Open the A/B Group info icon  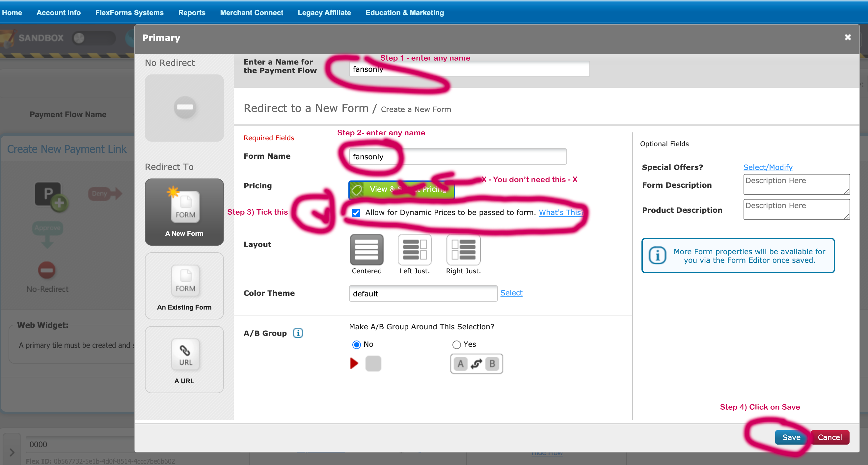(298, 333)
